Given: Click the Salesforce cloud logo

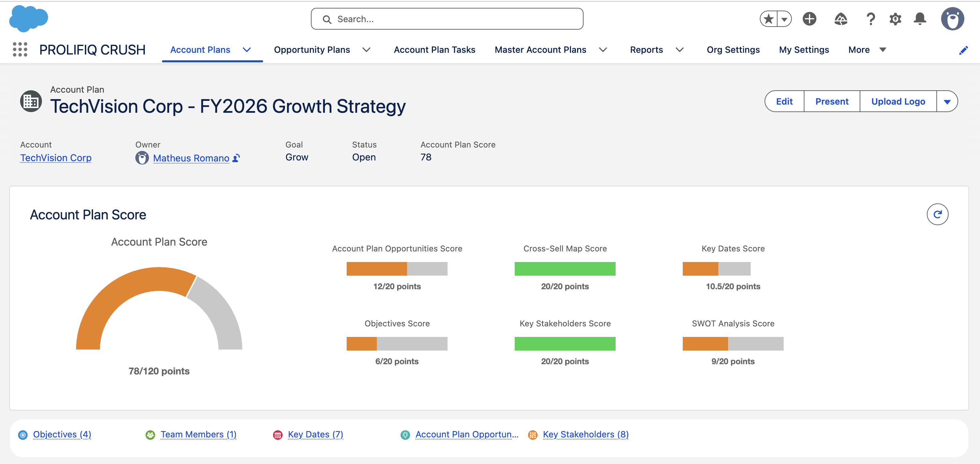Looking at the screenshot, I should [29, 18].
